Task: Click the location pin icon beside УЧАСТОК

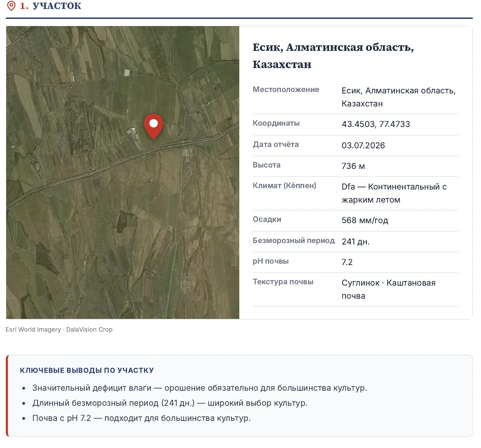Action: (11, 6)
